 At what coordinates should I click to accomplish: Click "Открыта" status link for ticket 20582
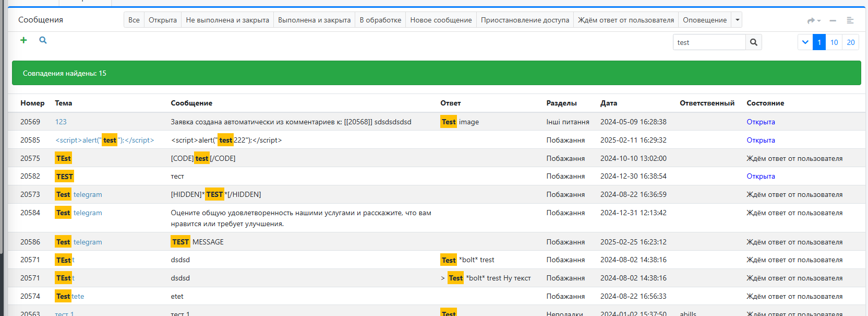(x=761, y=176)
